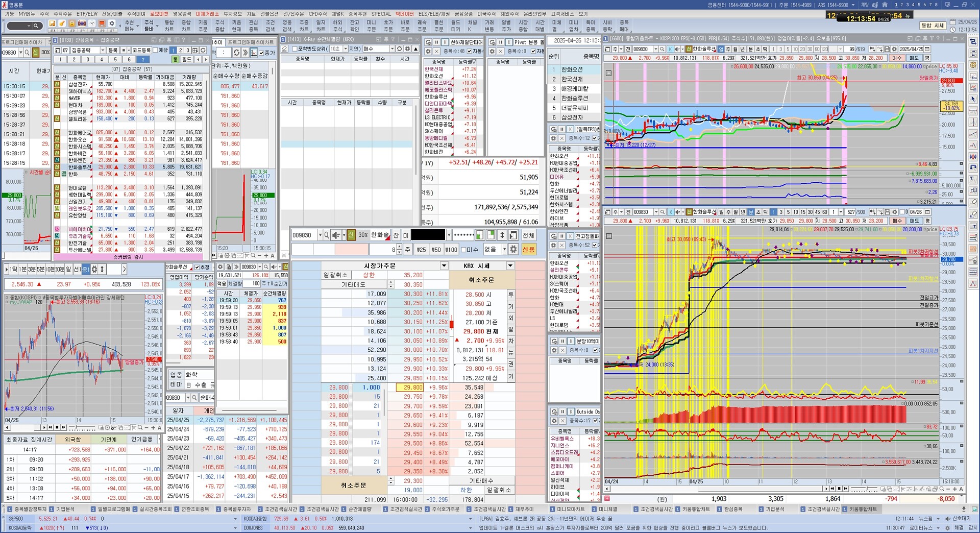Click the search magnifier in the top toolbar
Viewport: 980px width, 533px height.
click(x=36, y=26)
